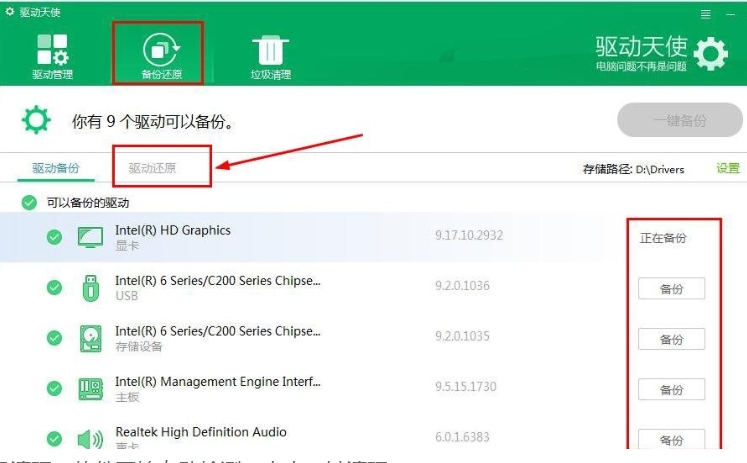Image resolution: width=747 pixels, height=463 pixels.
Task: Click version number 6.0.1.6383
Action: click(462, 437)
